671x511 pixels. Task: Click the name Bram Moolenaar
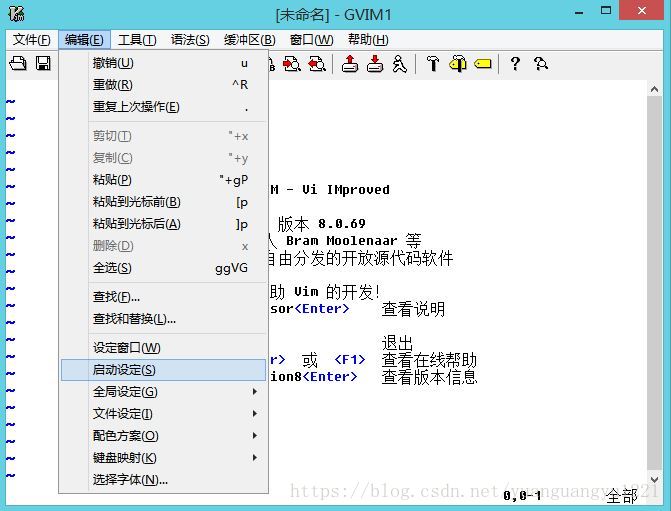click(341, 241)
